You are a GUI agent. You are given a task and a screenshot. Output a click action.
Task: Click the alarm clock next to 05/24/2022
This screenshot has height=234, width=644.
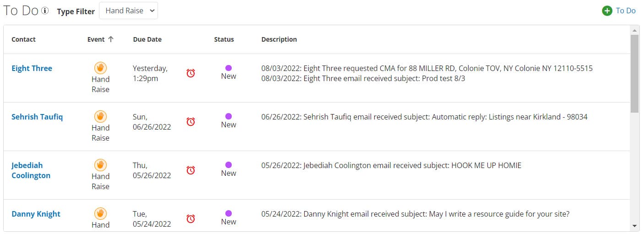point(191,219)
